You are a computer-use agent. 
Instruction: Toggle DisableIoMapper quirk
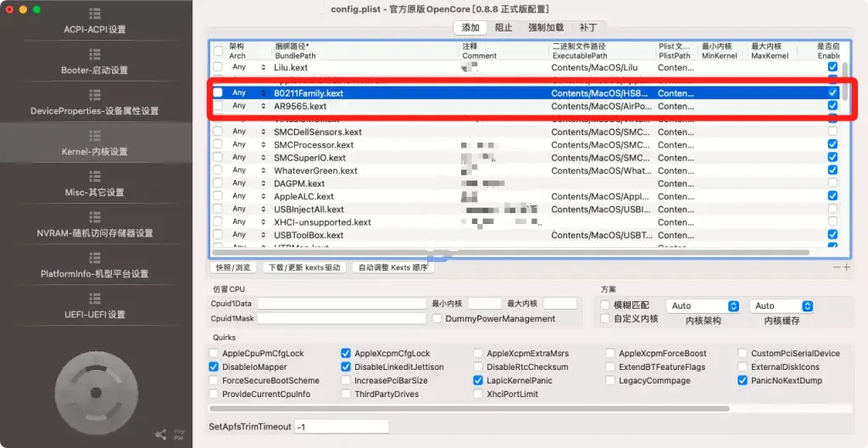(x=214, y=367)
